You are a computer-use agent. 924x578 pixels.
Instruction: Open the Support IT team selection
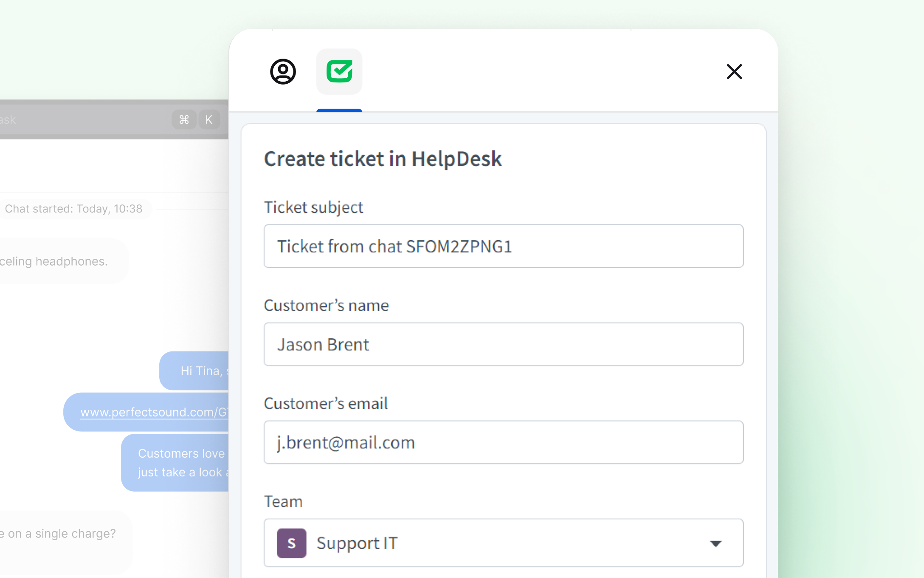(x=504, y=543)
